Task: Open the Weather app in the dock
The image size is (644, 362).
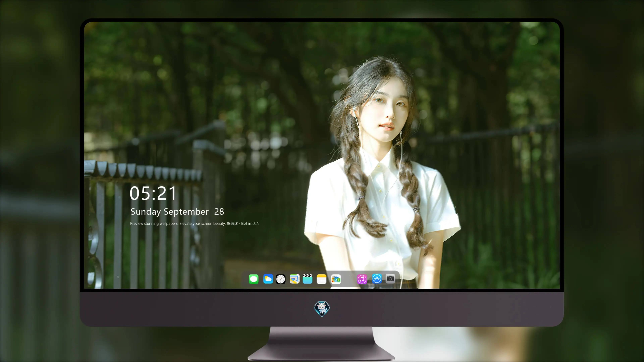Action: pyautogui.click(x=268, y=279)
